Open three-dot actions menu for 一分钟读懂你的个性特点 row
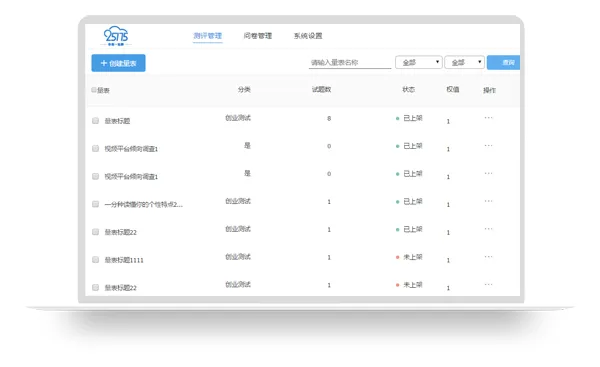This screenshot has width=600, height=367. point(488,201)
